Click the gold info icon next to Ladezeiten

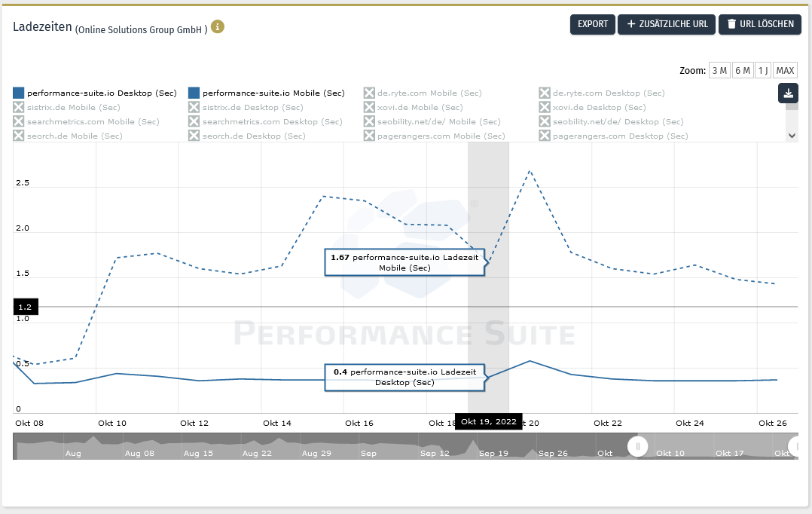[x=218, y=26]
